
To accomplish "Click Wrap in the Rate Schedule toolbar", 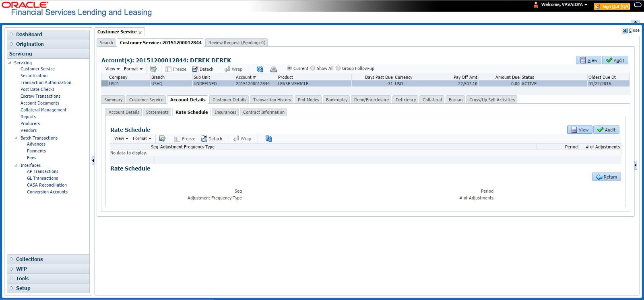I will click(x=242, y=139).
